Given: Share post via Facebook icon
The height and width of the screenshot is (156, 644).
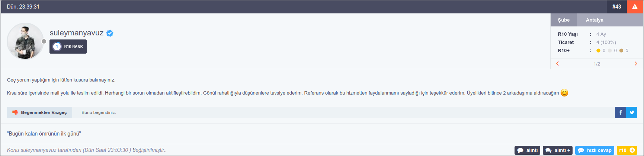Looking at the screenshot, I should (621, 112).
